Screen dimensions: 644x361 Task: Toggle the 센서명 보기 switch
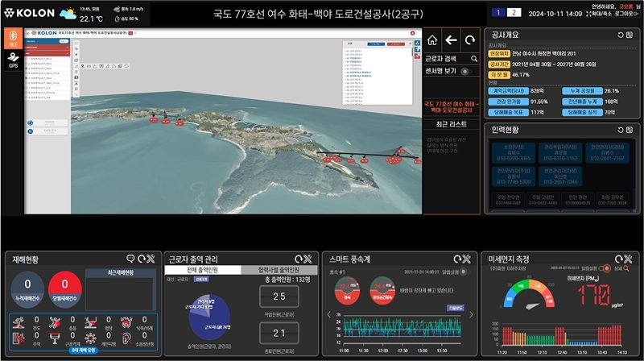[465, 71]
